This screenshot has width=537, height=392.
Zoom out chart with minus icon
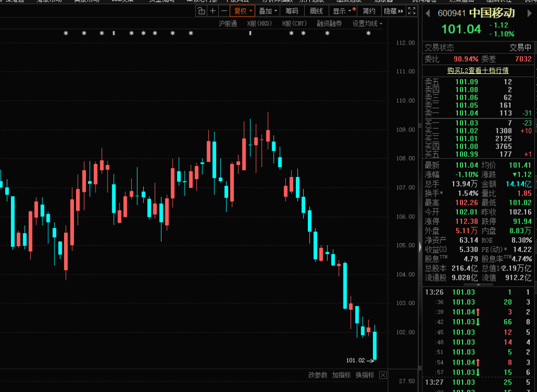tap(224, 11)
